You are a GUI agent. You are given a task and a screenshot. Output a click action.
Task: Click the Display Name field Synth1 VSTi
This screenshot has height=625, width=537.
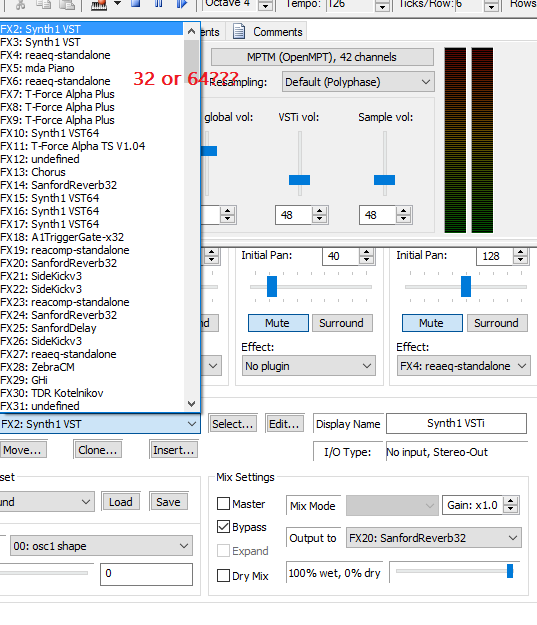[x=456, y=423]
